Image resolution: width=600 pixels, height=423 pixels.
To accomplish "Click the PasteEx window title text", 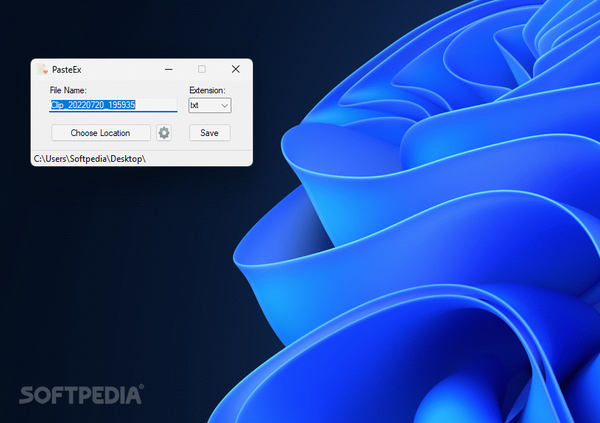I will pos(67,70).
